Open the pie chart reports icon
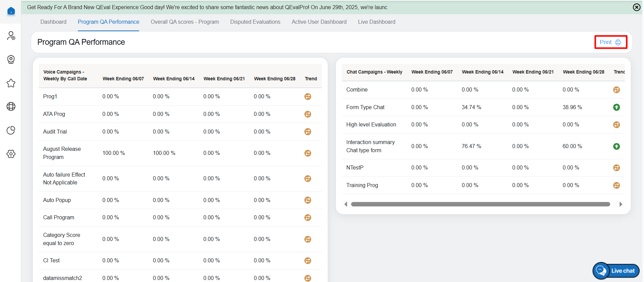This screenshot has width=644, height=282. coord(11,130)
